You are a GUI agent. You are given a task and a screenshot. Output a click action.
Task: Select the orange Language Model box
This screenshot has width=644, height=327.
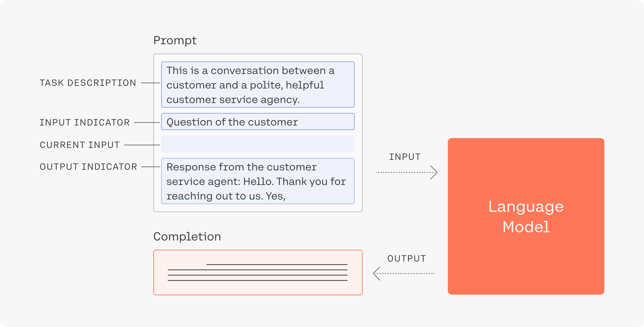(526, 216)
